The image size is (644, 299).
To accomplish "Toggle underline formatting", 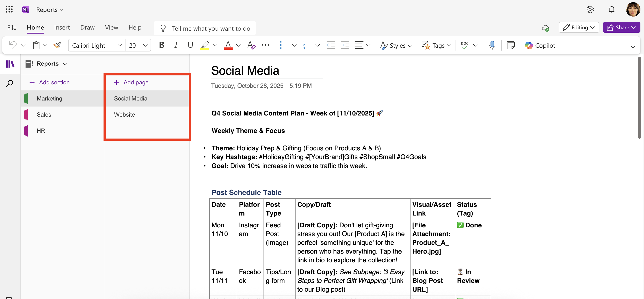I will (x=190, y=45).
